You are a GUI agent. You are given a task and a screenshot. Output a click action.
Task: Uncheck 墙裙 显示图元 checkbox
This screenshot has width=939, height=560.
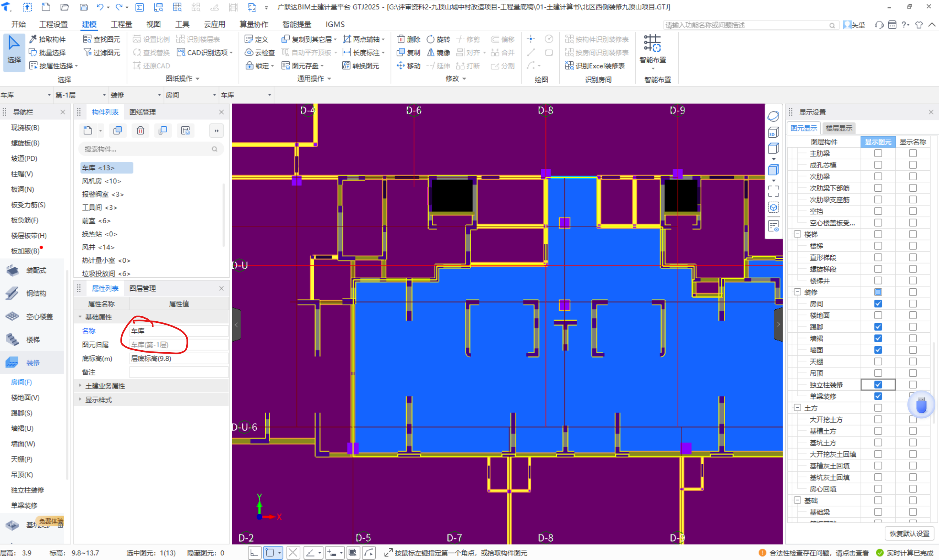pos(878,338)
